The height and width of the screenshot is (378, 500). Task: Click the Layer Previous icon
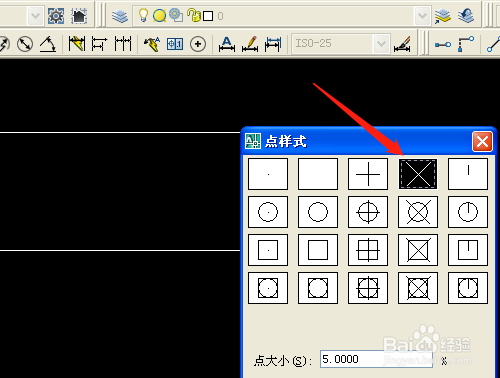(466, 15)
